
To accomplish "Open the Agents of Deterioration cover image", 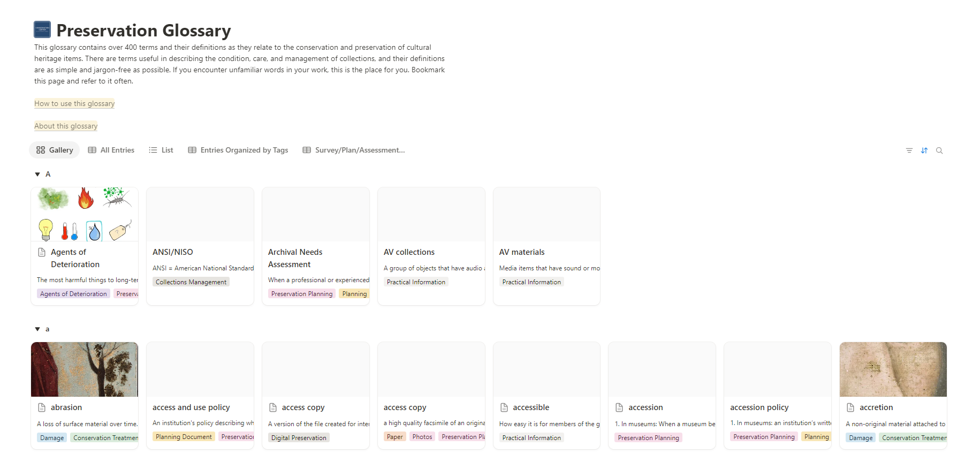I will (x=85, y=214).
